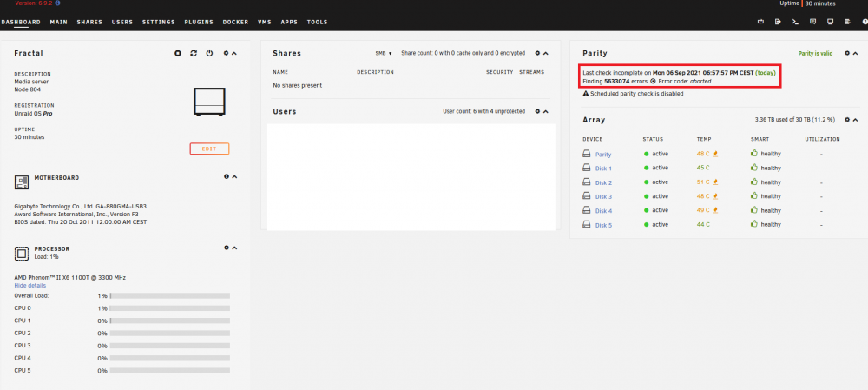This screenshot has height=390, width=868.
Task: Click the Disk 3 drive icon
Action: click(586, 196)
